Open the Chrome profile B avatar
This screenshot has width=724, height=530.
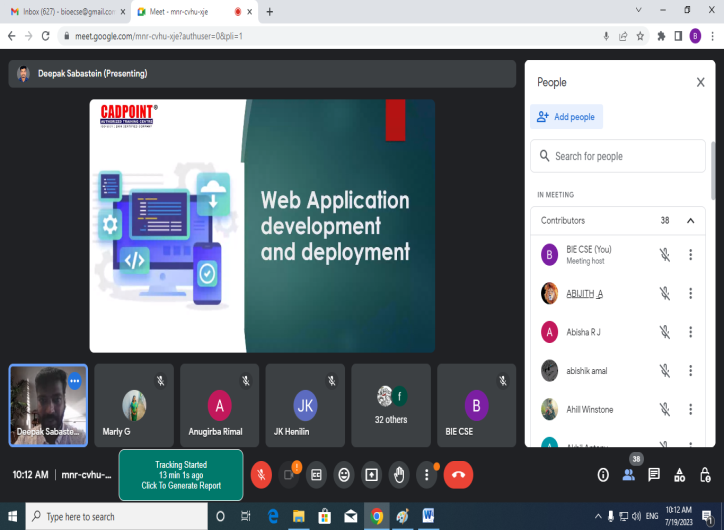tap(695, 36)
